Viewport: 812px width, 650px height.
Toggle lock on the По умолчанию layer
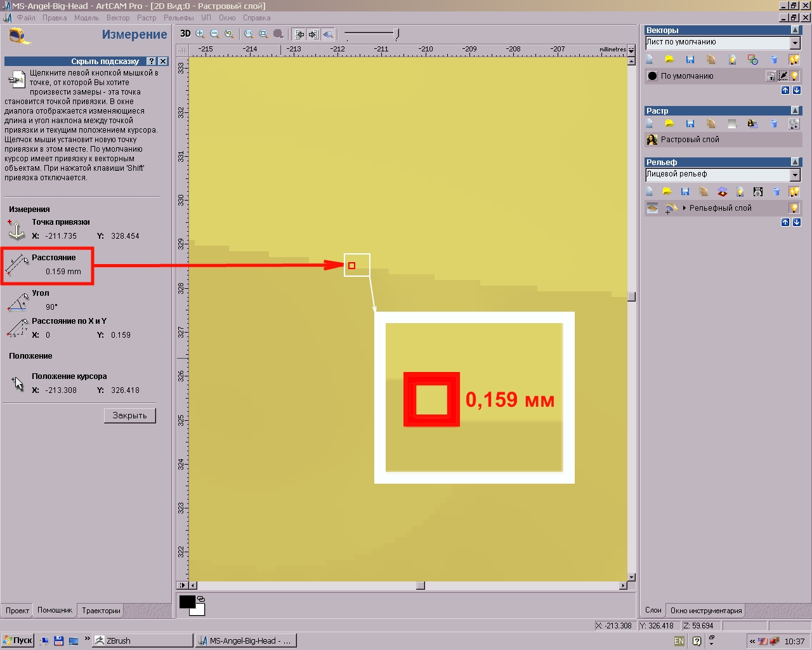pos(771,76)
